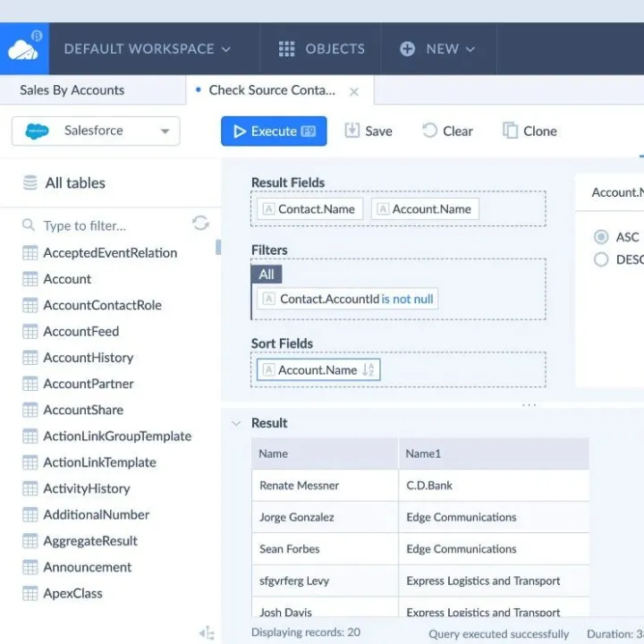The image size is (644, 644).
Task: Select the AdditionalNumber table
Action: click(96, 514)
